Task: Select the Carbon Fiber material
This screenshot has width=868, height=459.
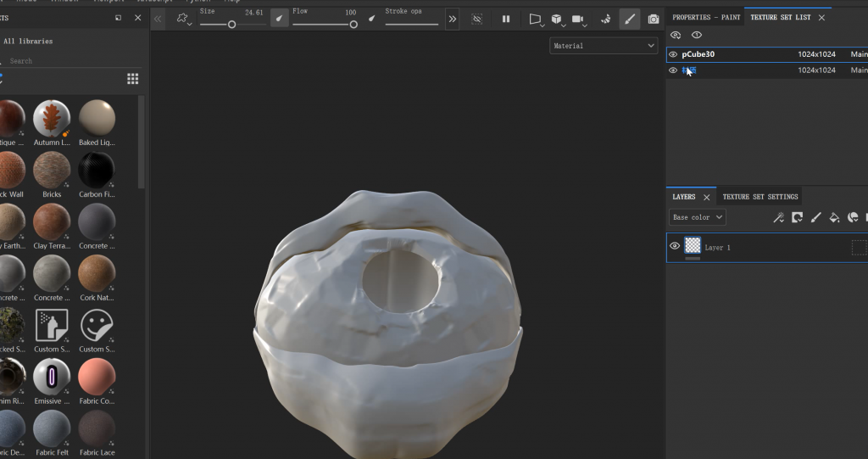Action: [x=97, y=175]
